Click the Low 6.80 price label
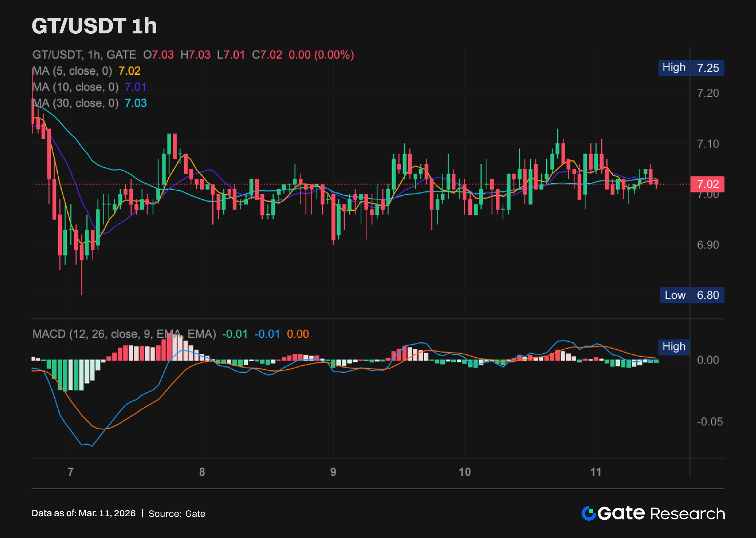Viewport: 756px width, 538px height. pos(692,295)
